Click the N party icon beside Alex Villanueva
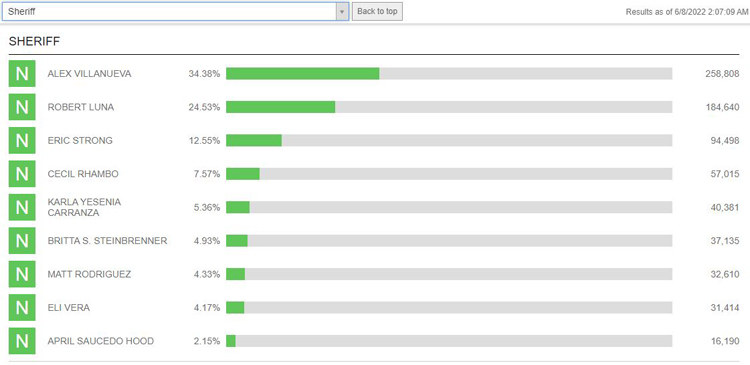The image size is (750, 365). click(x=22, y=74)
